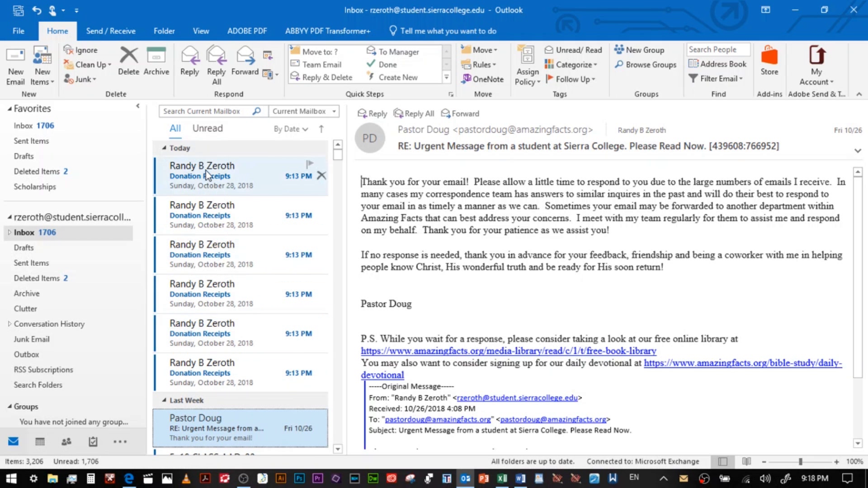Switch to Mail view icon
Viewport: 868px width, 488px height.
click(x=13, y=441)
